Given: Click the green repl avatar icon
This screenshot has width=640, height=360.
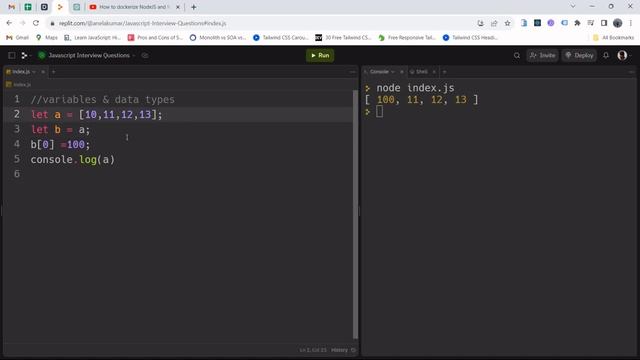Looking at the screenshot, I should pyautogui.click(x=42, y=55).
